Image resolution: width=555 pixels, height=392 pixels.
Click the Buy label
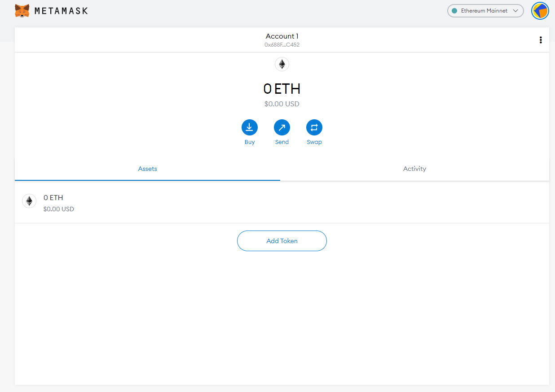coord(250,142)
